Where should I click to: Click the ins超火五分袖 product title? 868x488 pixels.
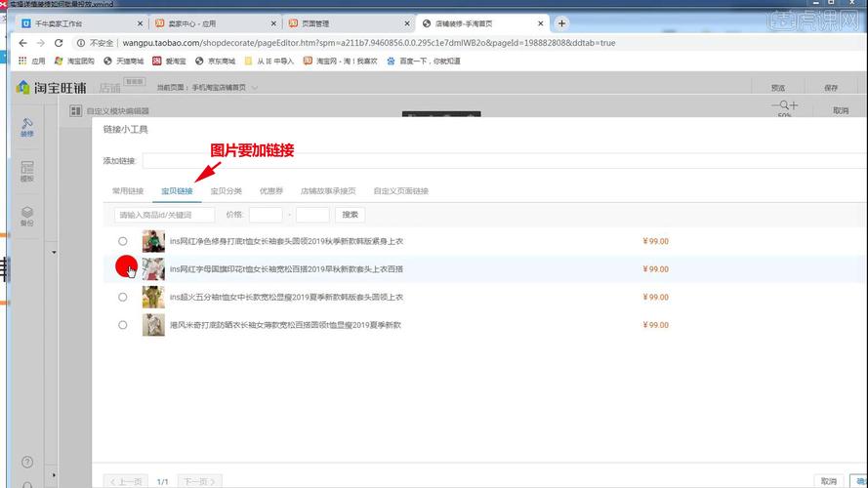[x=286, y=297]
